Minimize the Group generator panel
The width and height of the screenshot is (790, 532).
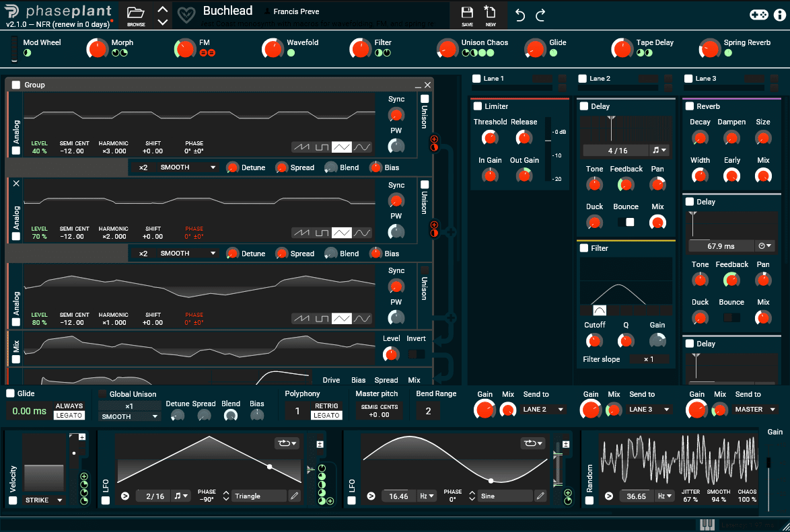(x=418, y=85)
